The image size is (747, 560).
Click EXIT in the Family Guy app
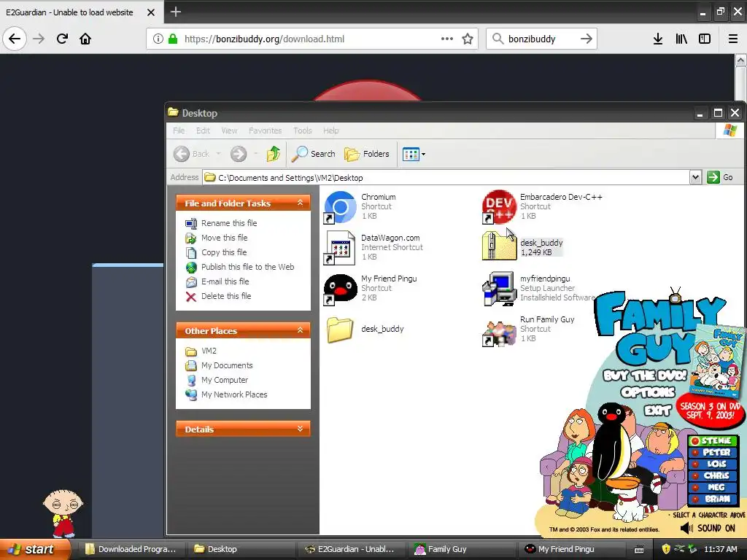tap(658, 411)
